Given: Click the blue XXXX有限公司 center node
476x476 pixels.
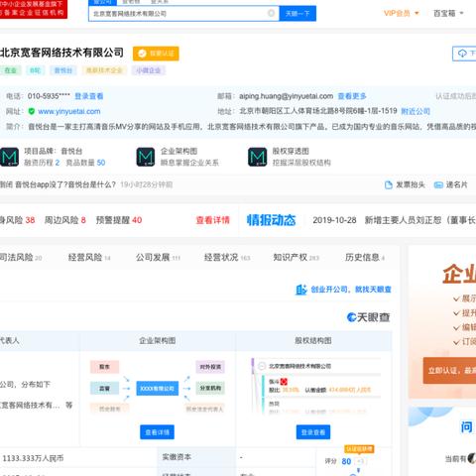Looking at the screenshot, I should (158, 389).
